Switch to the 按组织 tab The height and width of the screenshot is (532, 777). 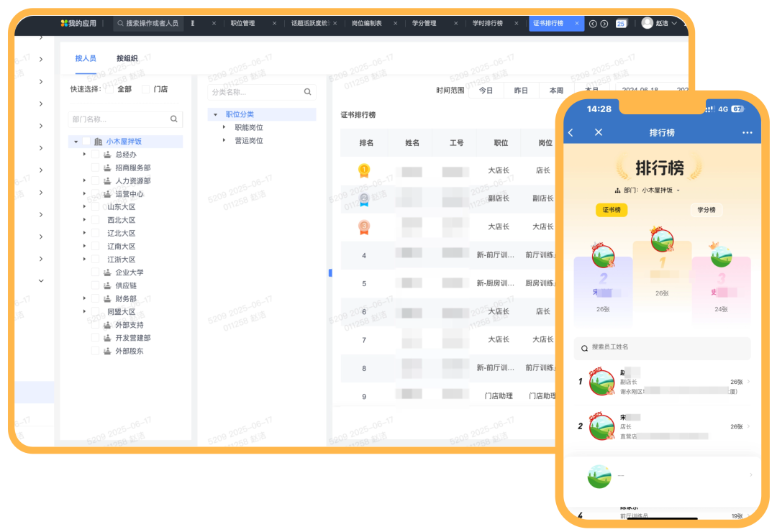pos(127,58)
